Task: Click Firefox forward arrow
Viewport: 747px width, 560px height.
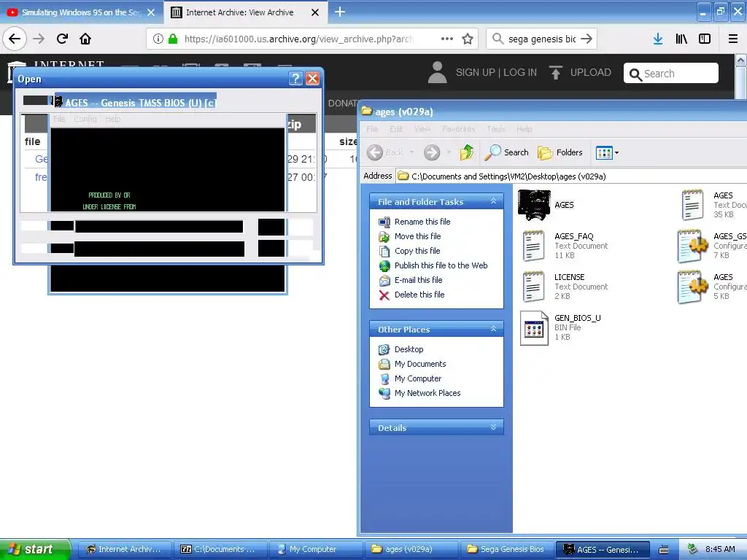Action: [39, 39]
